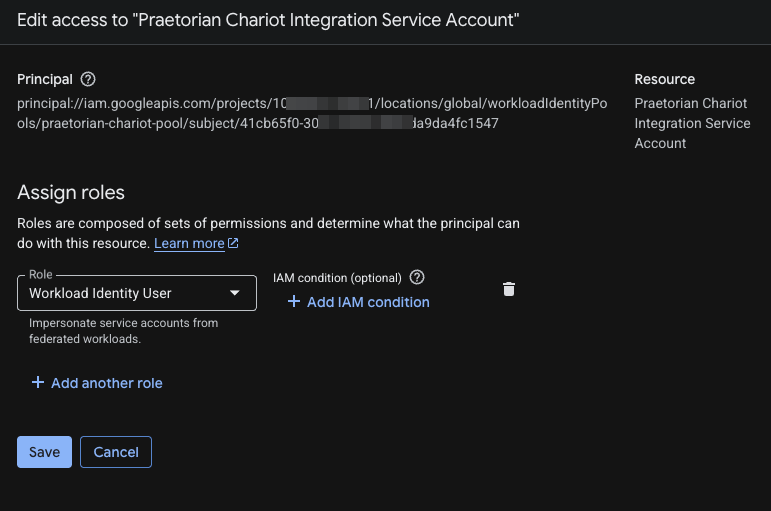
Task: Click the Resource column heading
Action: click(x=665, y=79)
